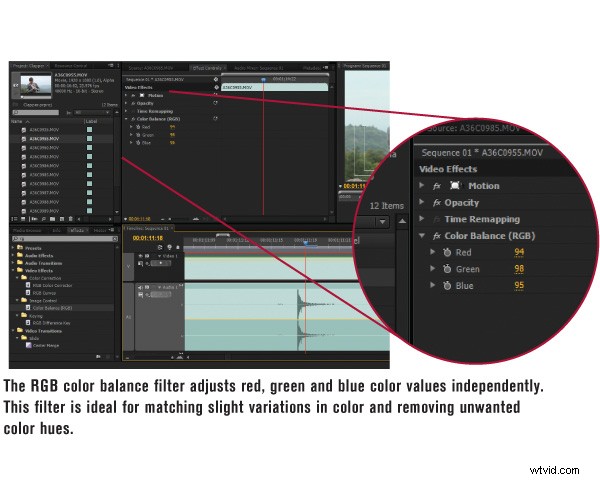Click the Red value 94 in magnified callout
The image size is (600, 480).
(519, 252)
